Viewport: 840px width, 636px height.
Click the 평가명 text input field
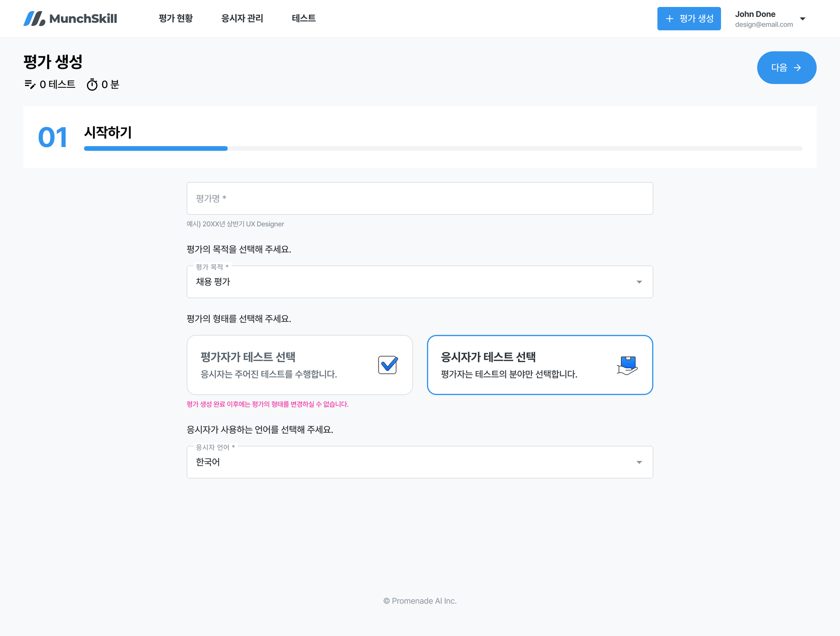coord(419,199)
